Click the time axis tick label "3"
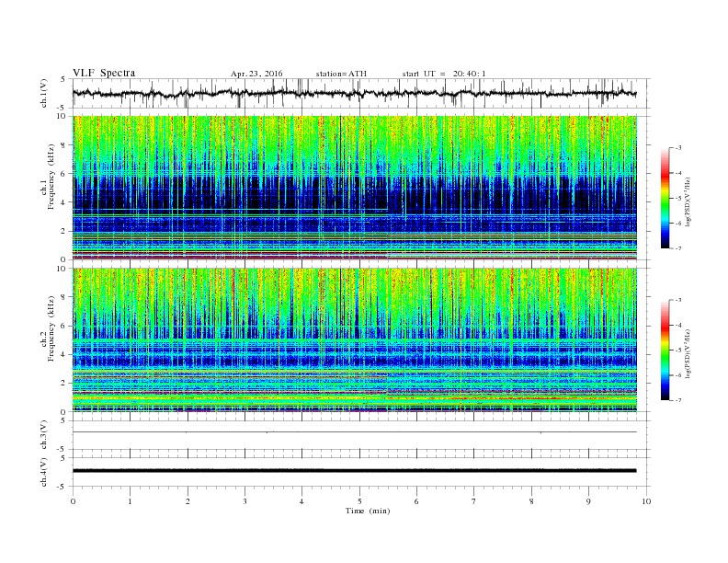This screenshot has height=563, width=728. tap(245, 501)
